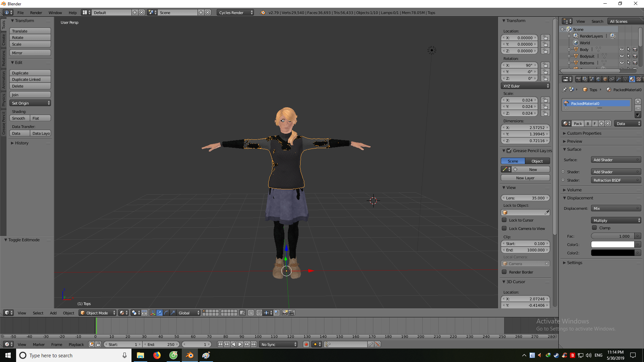Enable the Clamp checkbox under Displacement
Image resolution: width=644 pixels, height=362 pixels.
pyautogui.click(x=594, y=228)
